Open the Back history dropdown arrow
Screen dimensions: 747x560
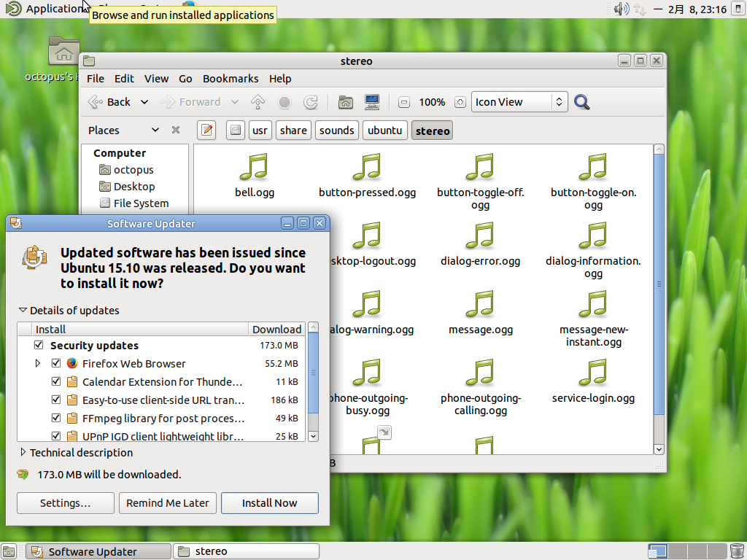[144, 102]
